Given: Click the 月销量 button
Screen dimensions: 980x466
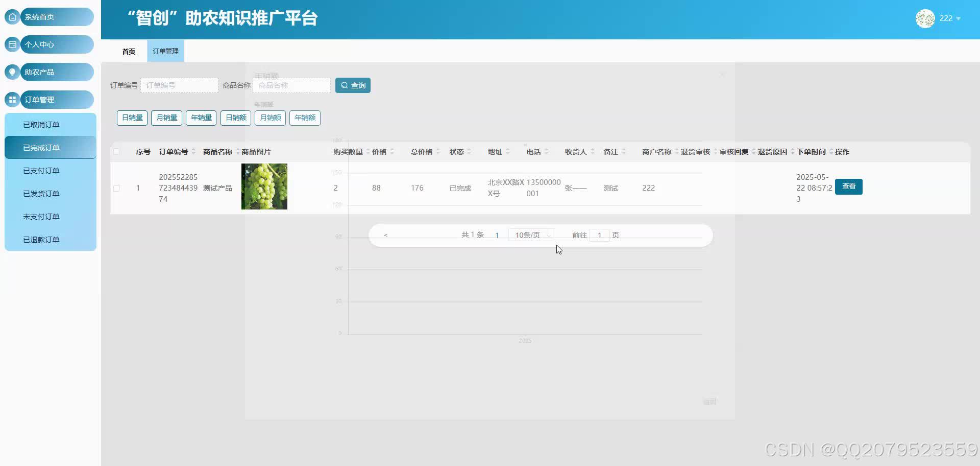Looking at the screenshot, I should click(x=167, y=118).
